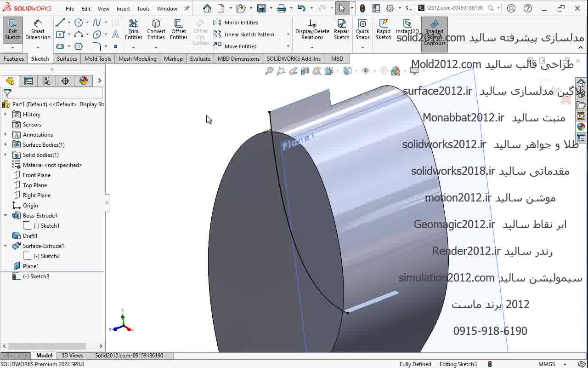Click Repair Sketch tool
Screen dimensions: 588x368
[342, 30]
